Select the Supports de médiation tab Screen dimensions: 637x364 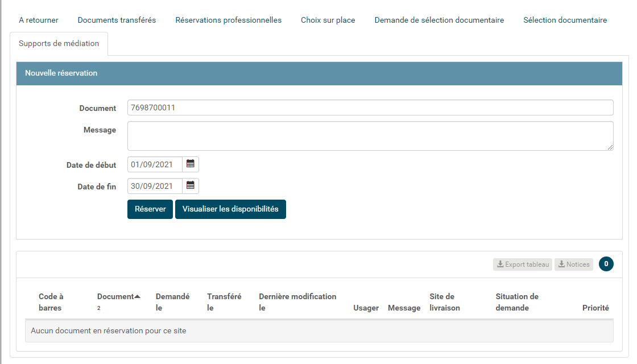click(x=59, y=43)
